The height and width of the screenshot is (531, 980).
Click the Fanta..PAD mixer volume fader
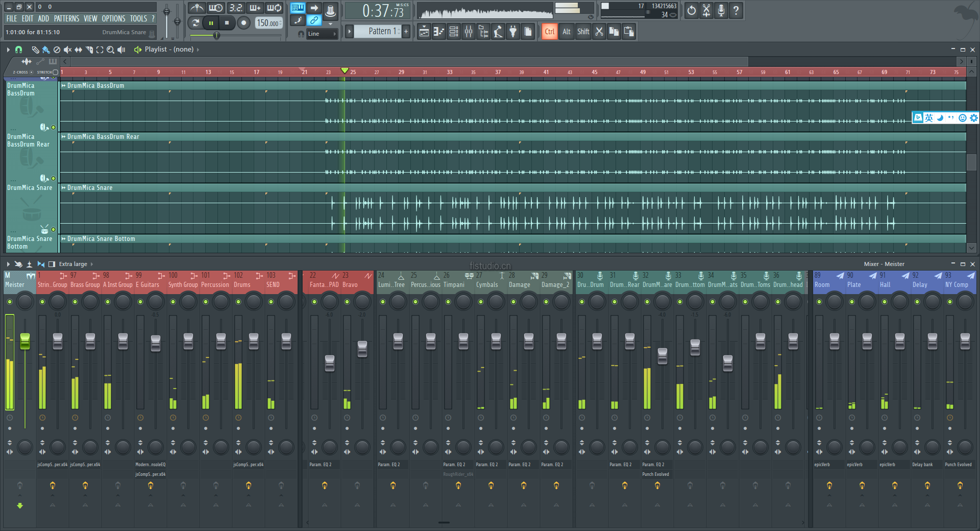[330, 364]
